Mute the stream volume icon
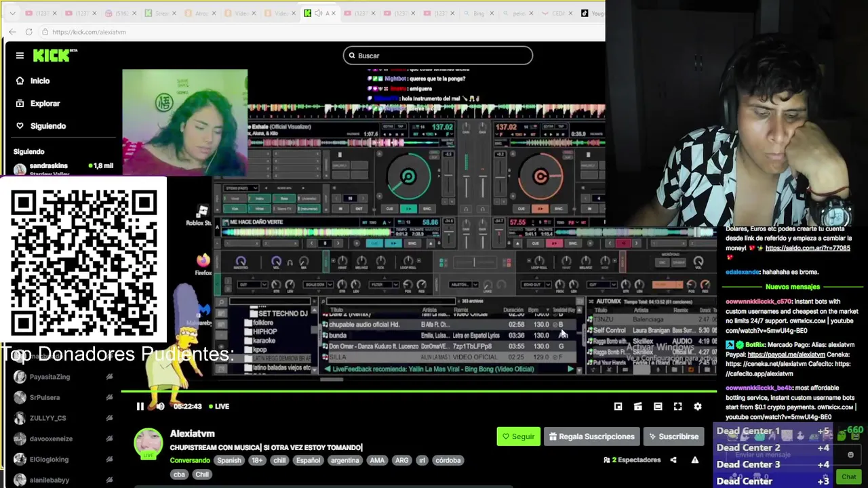868x488 pixels. 160,406
